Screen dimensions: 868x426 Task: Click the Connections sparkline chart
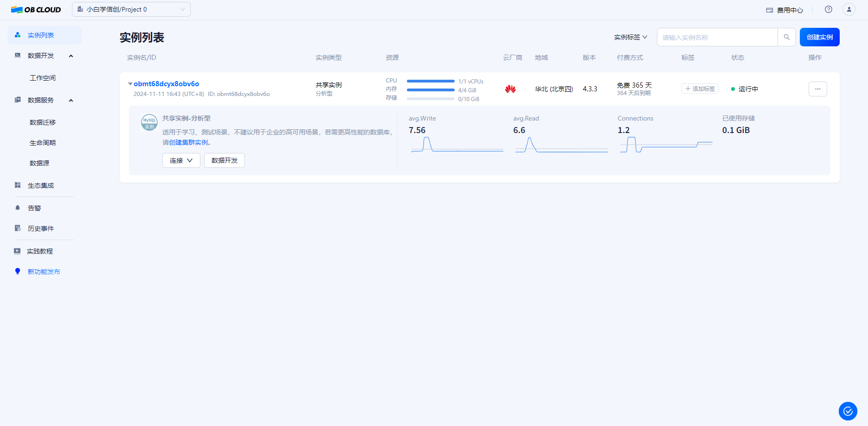pos(666,145)
